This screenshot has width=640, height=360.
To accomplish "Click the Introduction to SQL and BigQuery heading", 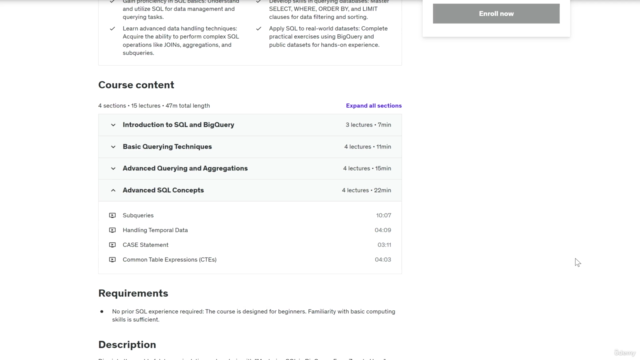I will (x=178, y=125).
